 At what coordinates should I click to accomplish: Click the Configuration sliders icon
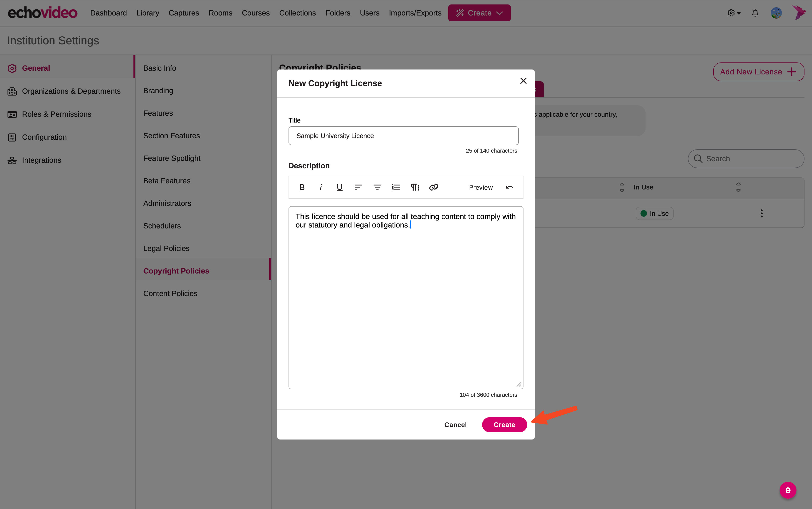point(12,137)
